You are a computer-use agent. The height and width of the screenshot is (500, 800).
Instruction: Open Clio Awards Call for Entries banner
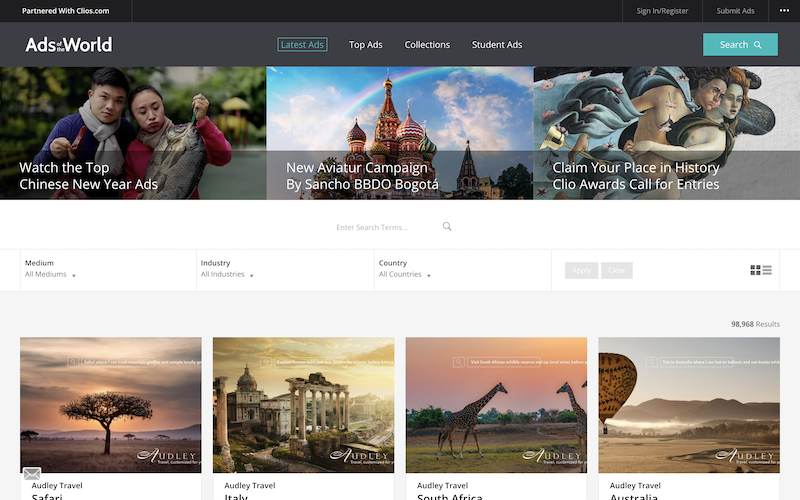[x=667, y=133]
